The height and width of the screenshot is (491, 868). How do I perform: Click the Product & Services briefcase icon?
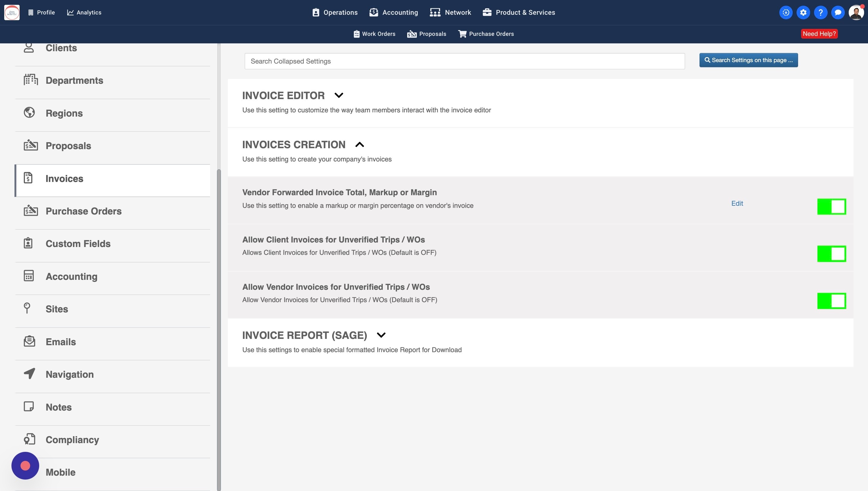pos(487,12)
